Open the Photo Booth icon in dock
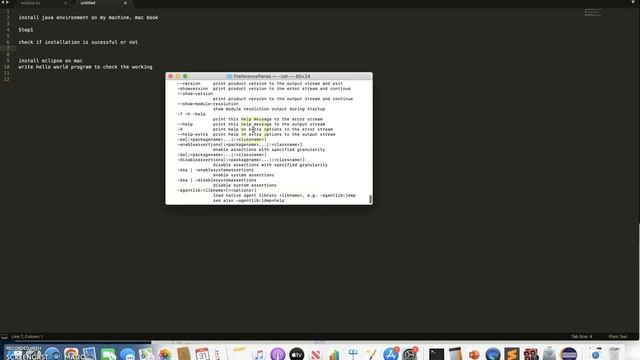This screenshot has height=360, width=640. pos(531,354)
